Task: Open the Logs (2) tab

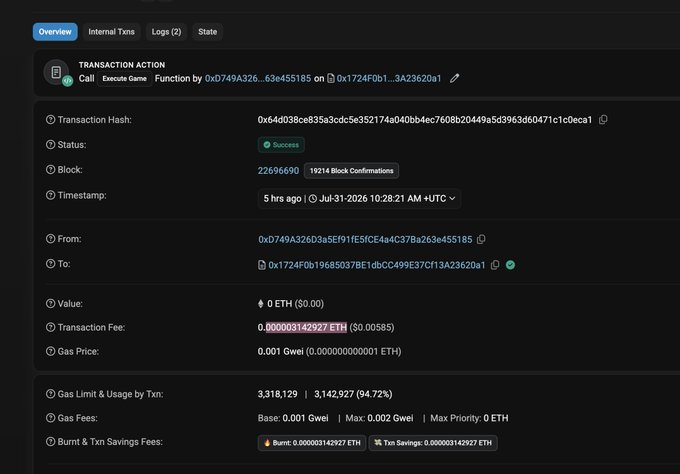Action: click(x=167, y=32)
